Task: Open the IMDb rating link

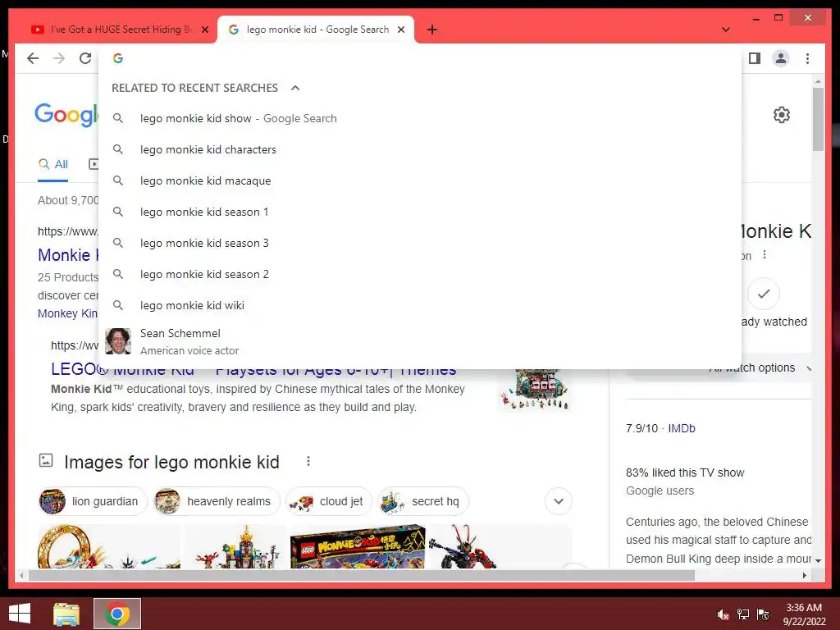Action: 682,428
